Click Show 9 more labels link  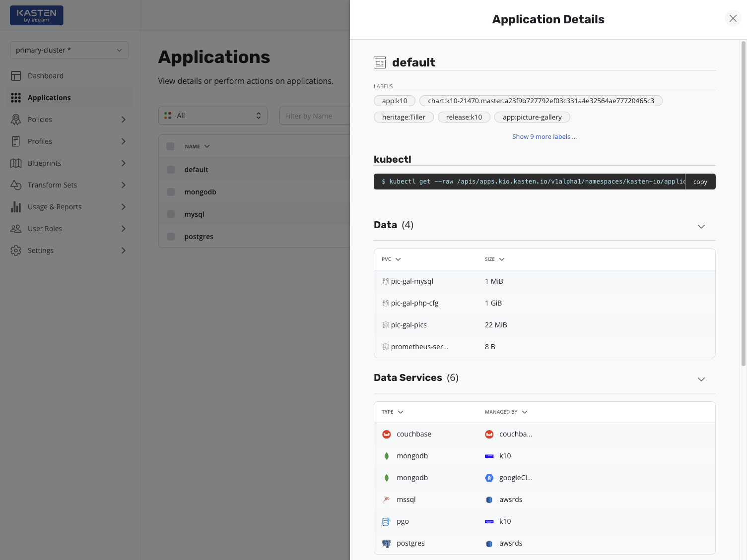(x=544, y=137)
